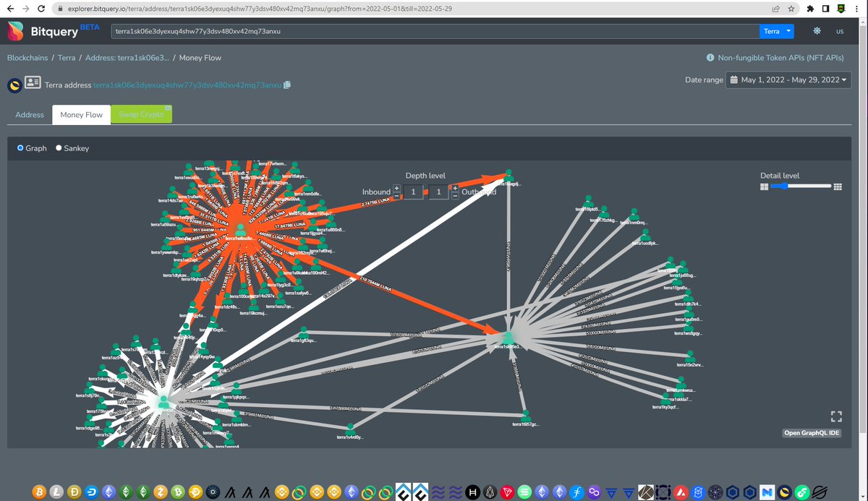868x501 pixels.
Task: Select the terra1s4xd0y node in graph
Action: [x=349, y=428]
